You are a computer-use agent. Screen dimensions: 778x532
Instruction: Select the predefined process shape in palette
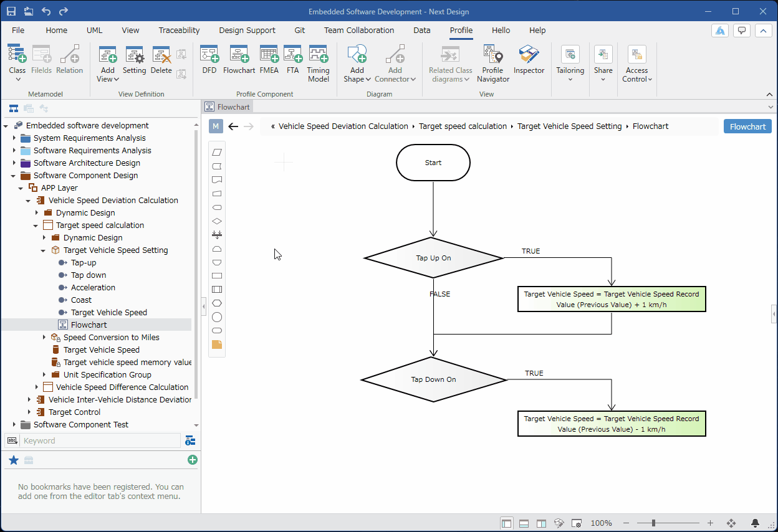pos(217,289)
